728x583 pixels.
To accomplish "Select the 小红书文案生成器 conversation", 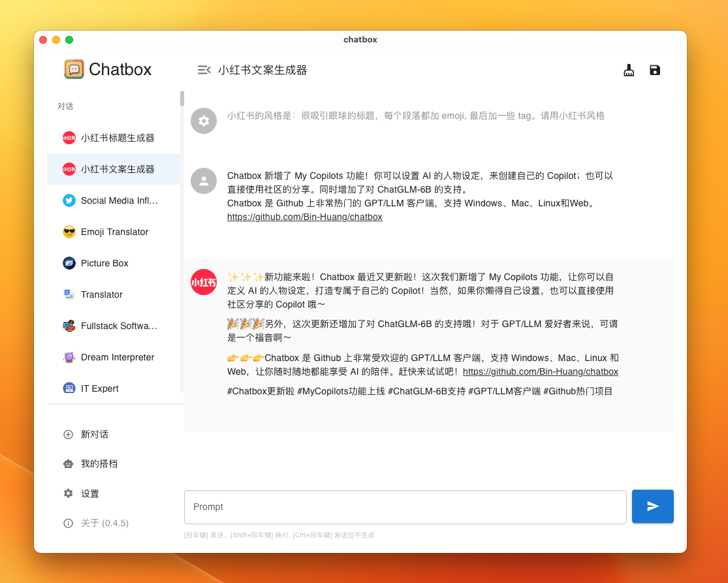I will [114, 169].
